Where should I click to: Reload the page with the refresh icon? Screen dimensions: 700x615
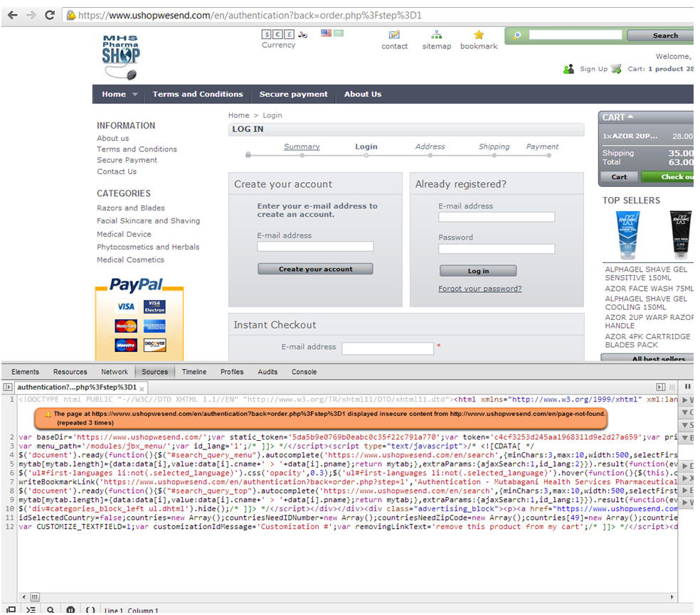pyautogui.click(x=50, y=15)
